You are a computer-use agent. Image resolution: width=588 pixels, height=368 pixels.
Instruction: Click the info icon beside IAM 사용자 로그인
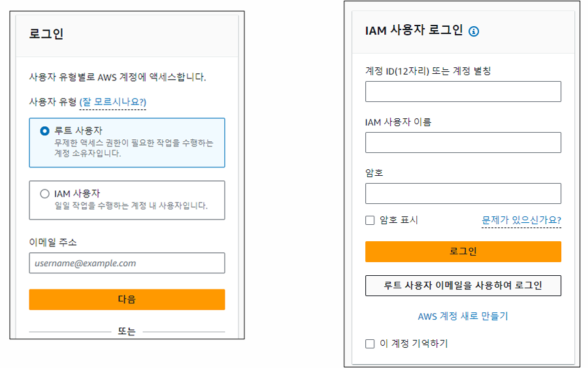tap(474, 31)
